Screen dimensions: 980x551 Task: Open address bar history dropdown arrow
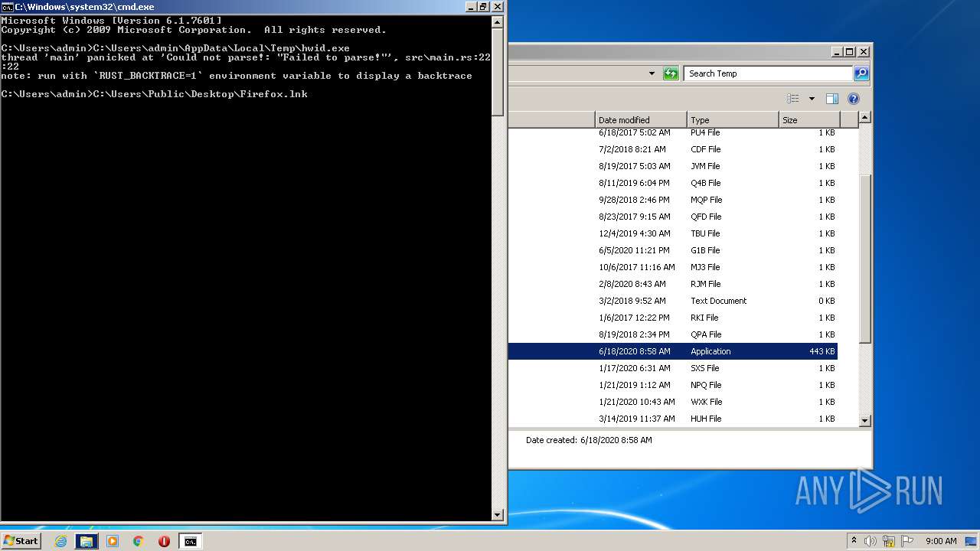652,73
